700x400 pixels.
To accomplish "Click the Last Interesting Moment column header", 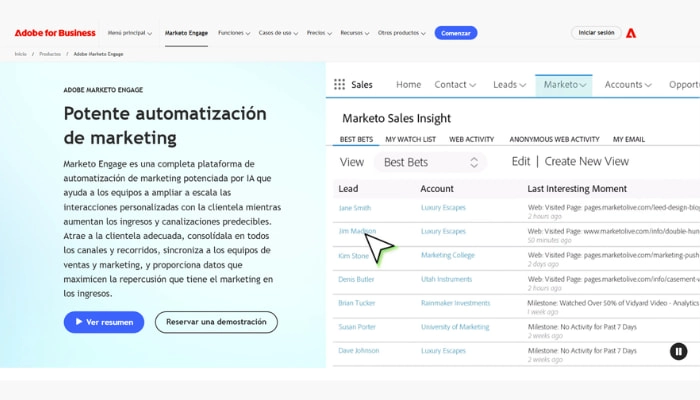I will pyautogui.click(x=577, y=189).
